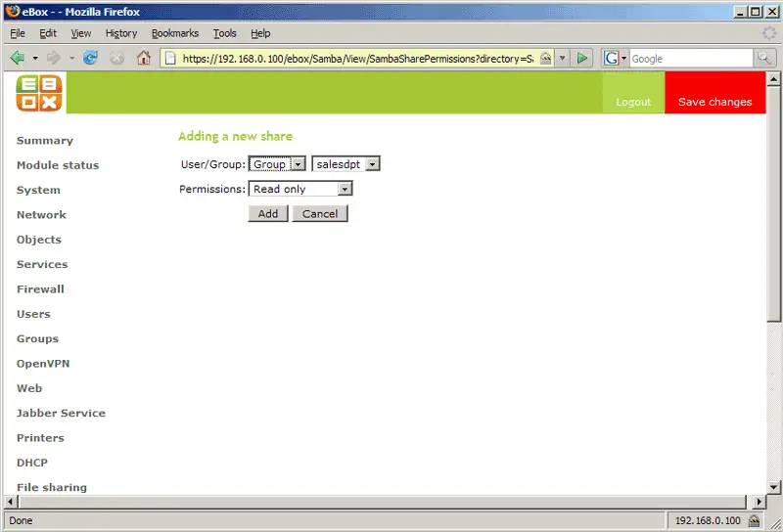Viewport: 783px width, 532px height.
Task: Click Save changes in the header
Action: tap(714, 102)
